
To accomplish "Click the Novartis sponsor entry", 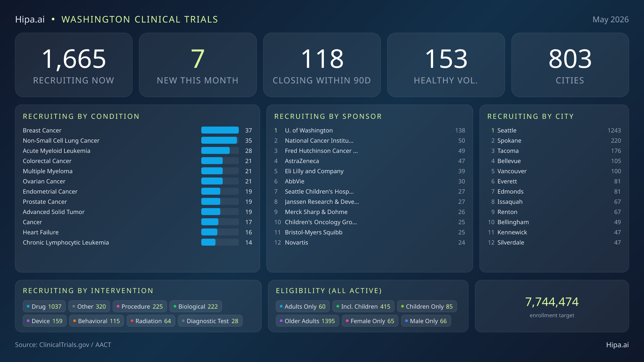I will 369,242.
